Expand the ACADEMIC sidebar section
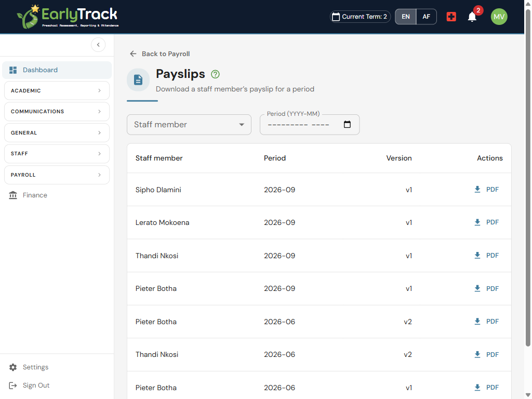Viewport: 532px width, 399px height. tap(57, 90)
